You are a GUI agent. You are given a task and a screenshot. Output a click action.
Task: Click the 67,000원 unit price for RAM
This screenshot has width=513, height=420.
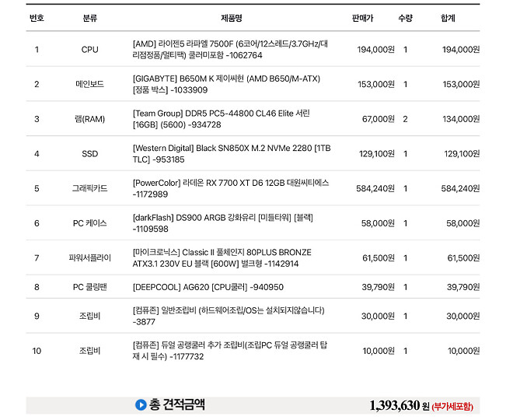379,119
